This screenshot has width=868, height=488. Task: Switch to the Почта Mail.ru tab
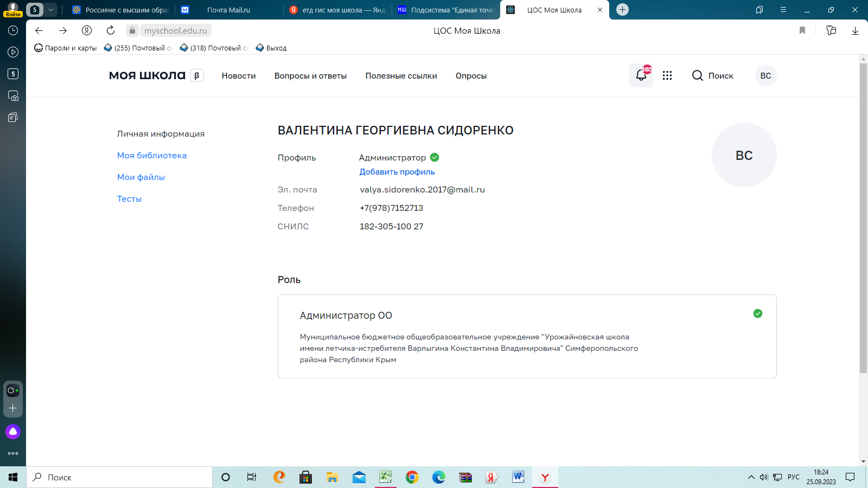coord(228,10)
